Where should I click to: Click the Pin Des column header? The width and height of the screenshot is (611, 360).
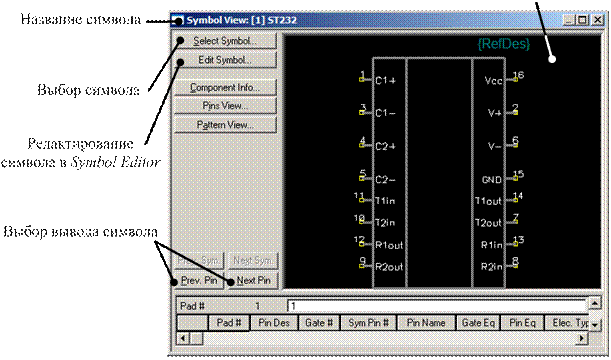tap(274, 323)
